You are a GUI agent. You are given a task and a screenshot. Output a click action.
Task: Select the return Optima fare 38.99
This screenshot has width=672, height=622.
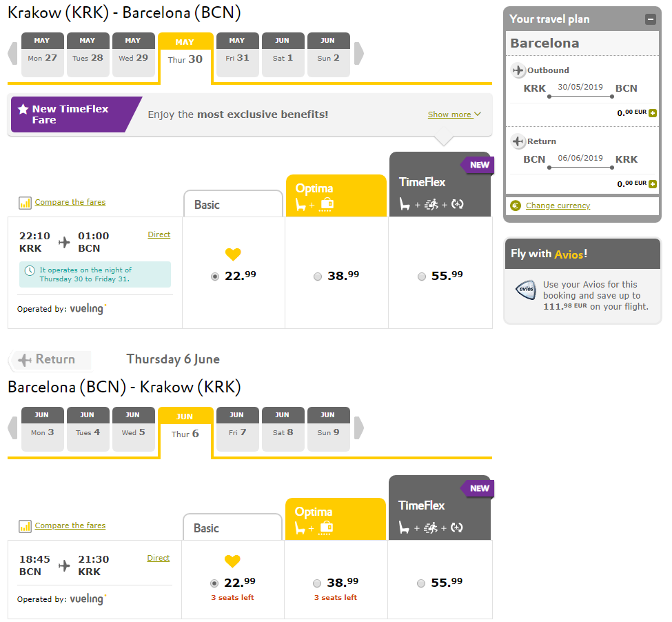[x=317, y=583]
